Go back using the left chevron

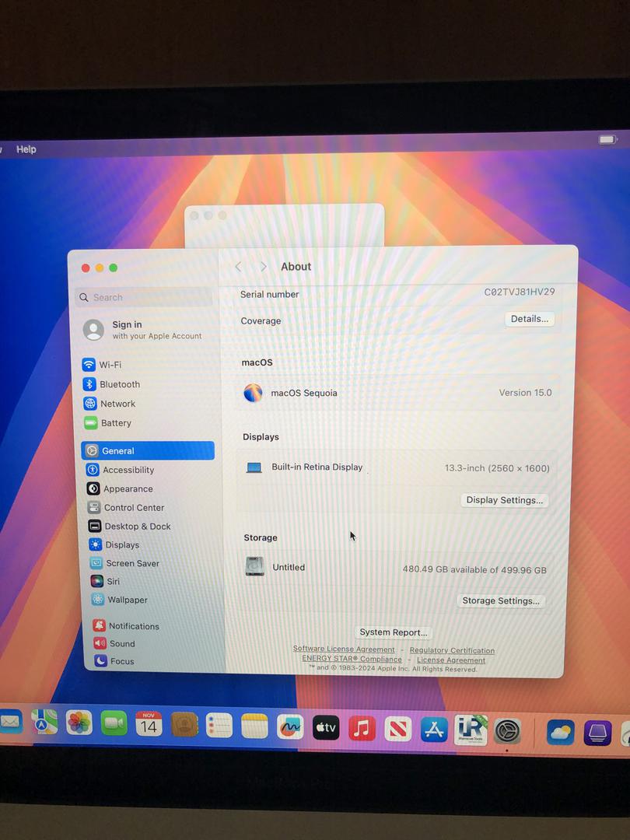[239, 266]
